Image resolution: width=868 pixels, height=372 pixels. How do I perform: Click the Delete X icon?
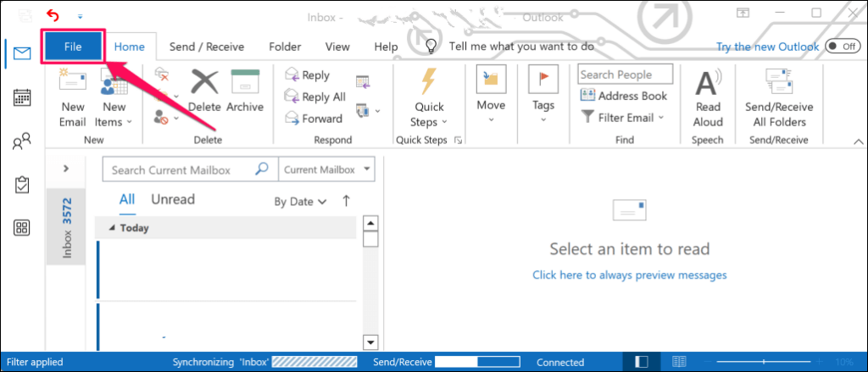(x=203, y=84)
